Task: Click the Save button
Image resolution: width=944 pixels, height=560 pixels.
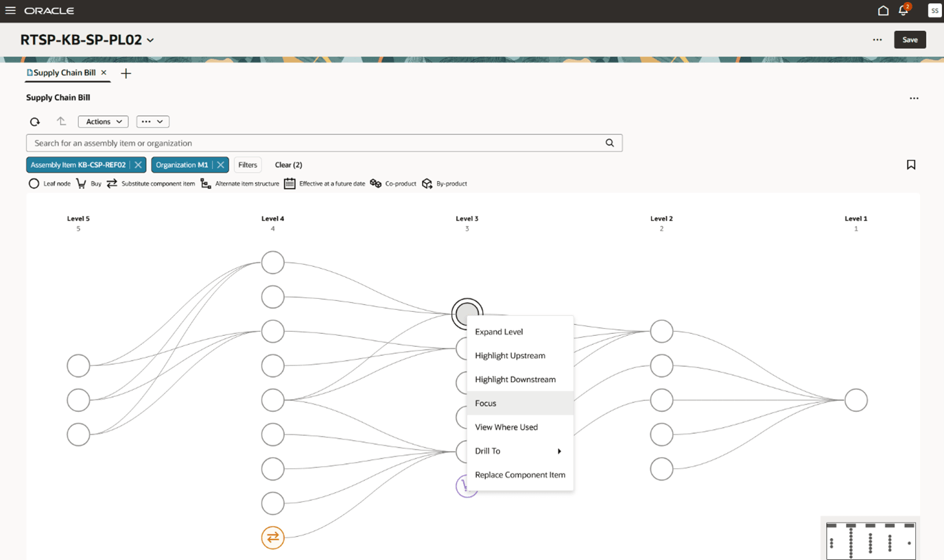Action: (910, 39)
